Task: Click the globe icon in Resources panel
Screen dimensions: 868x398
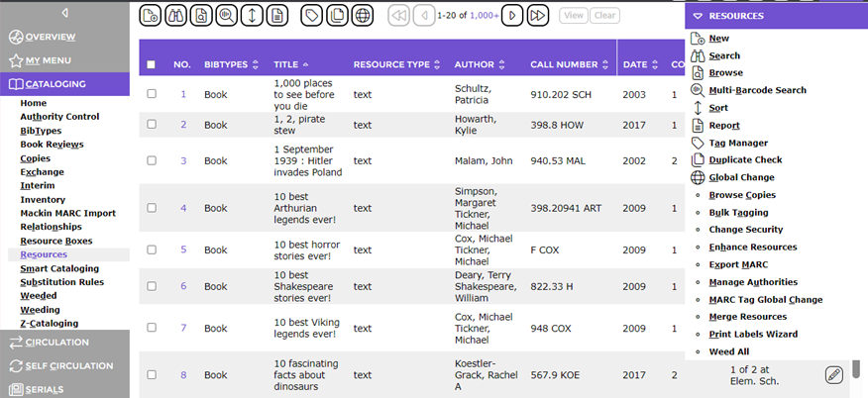Action: point(698,177)
